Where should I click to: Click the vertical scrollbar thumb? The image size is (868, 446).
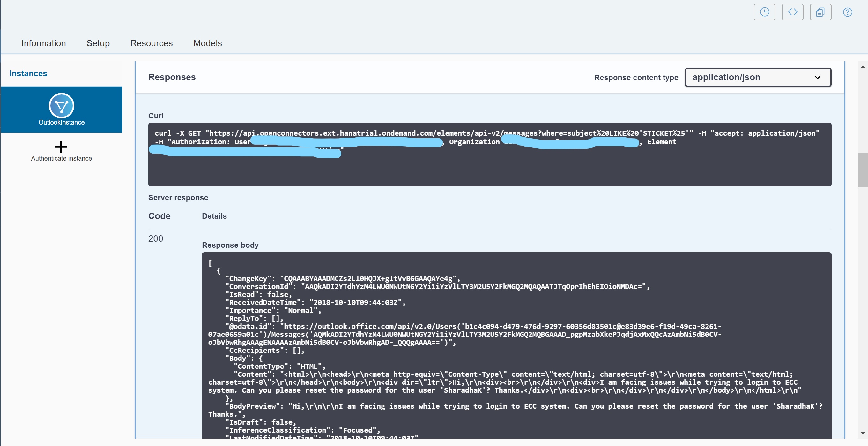tap(863, 170)
